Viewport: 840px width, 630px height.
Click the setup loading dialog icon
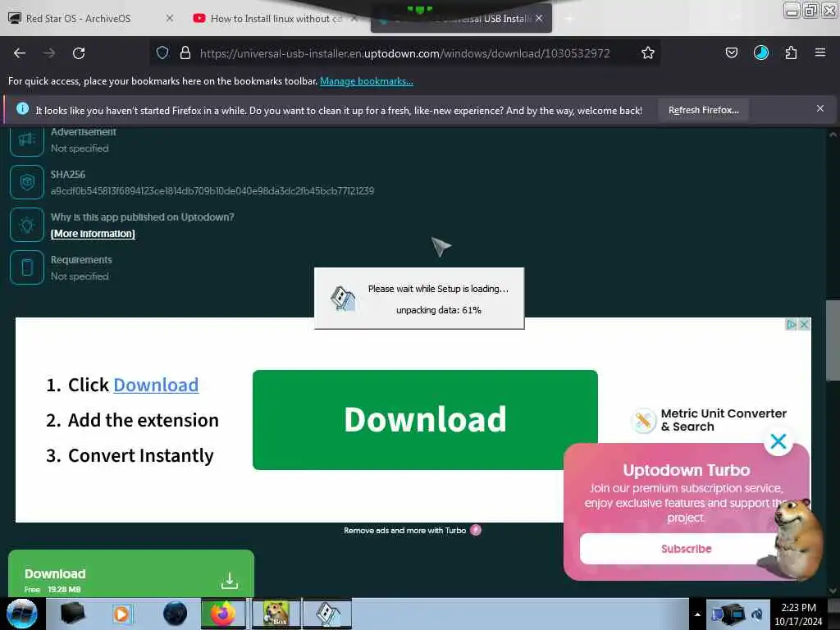point(343,299)
